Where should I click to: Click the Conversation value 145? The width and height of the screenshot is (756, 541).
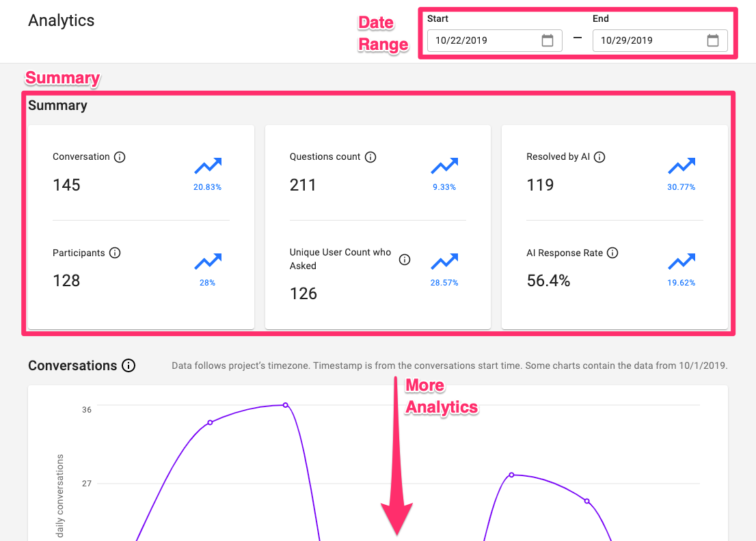(66, 185)
